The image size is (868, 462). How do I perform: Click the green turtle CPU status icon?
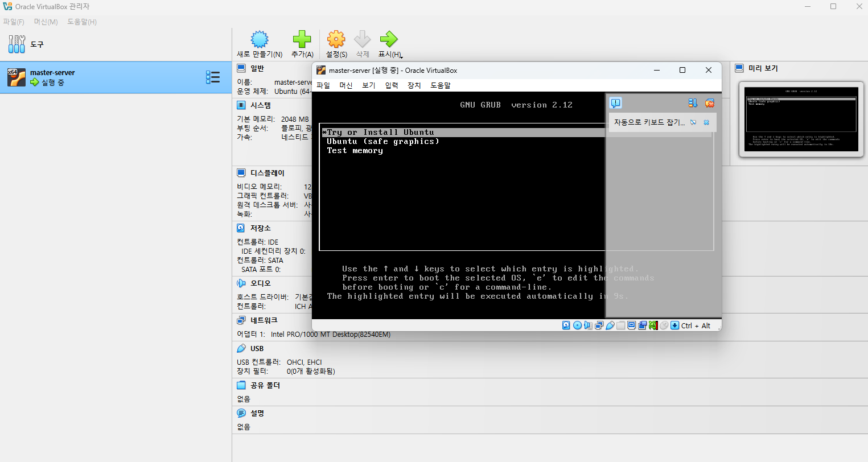click(x=653, y=325)
